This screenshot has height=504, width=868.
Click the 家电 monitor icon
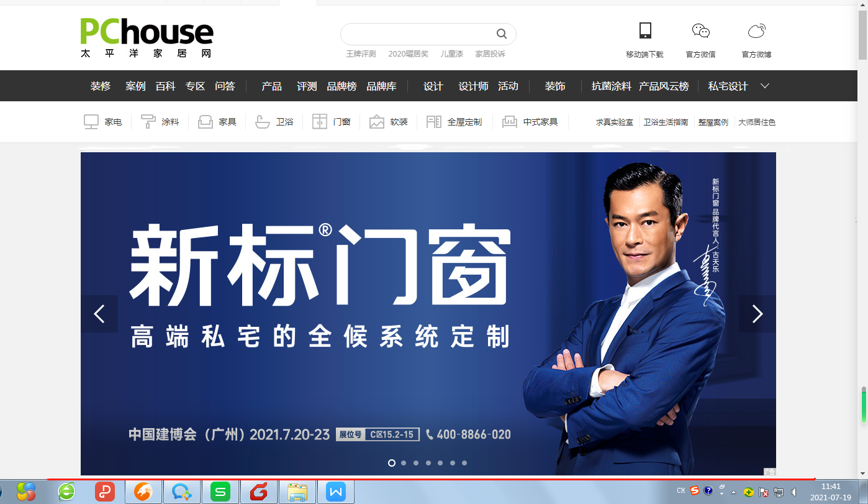[x=91, y=122]
